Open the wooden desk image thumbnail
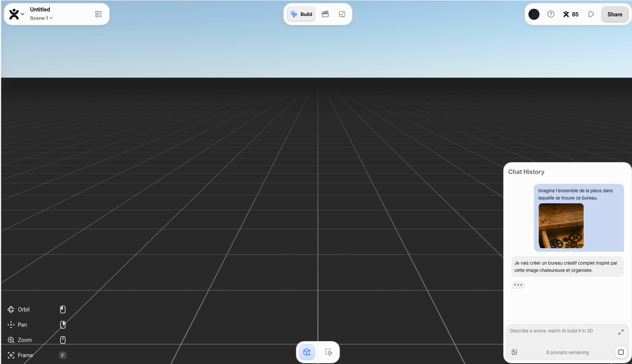Image resolution: width=632 pixels, height=364 pixels. [x=561, y=226]
